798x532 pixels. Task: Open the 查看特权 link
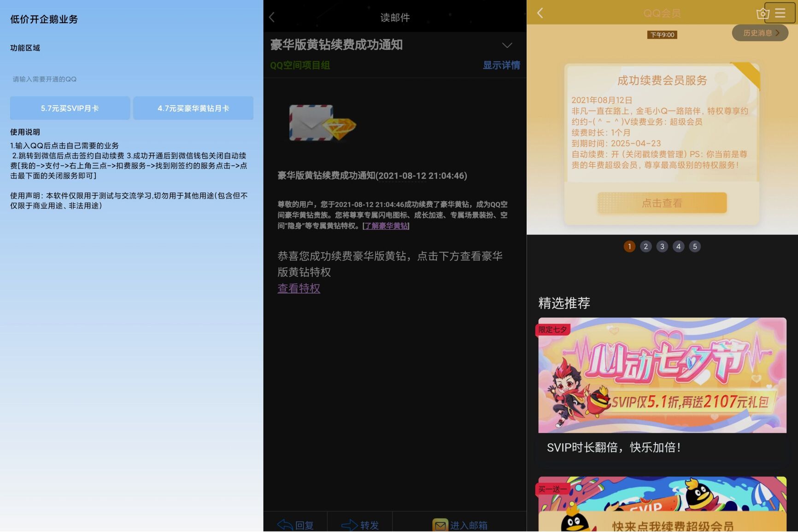tap(299, 288)
